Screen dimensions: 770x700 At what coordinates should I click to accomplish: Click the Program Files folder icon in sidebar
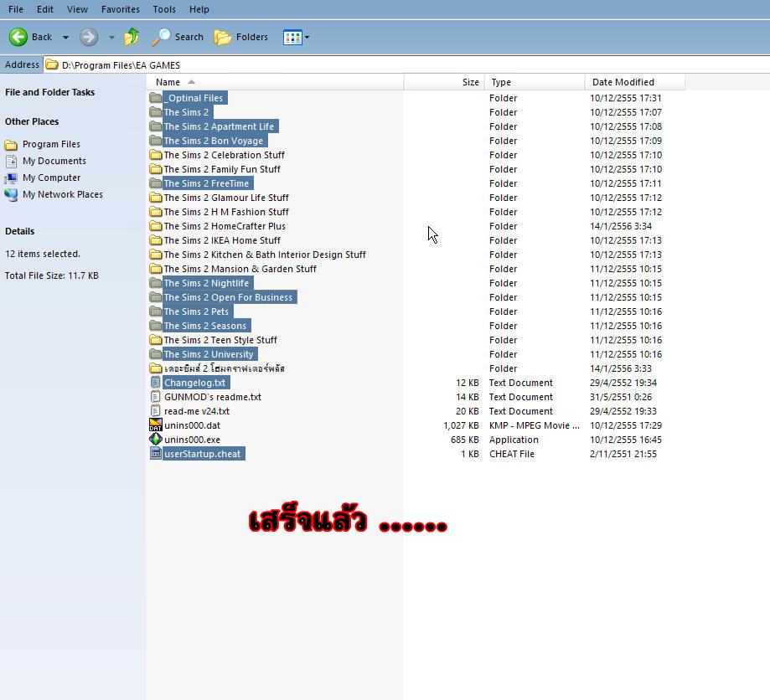[x=11, y=144]
